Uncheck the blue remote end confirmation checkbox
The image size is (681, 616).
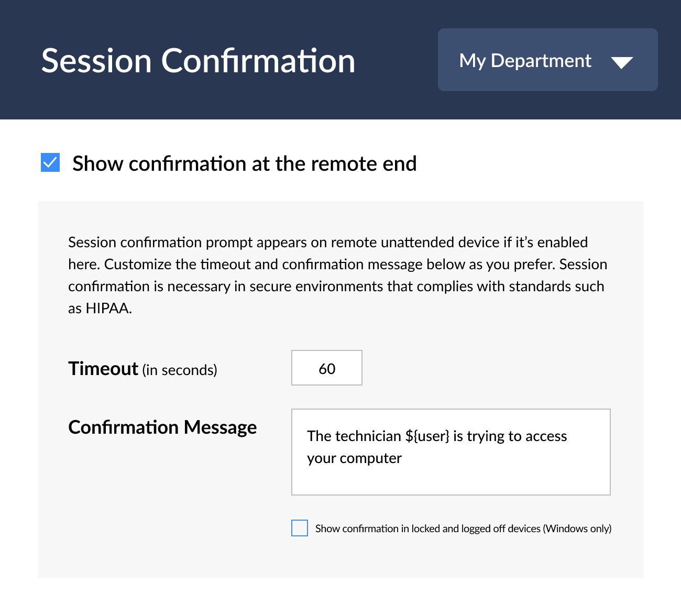(50, 163)
